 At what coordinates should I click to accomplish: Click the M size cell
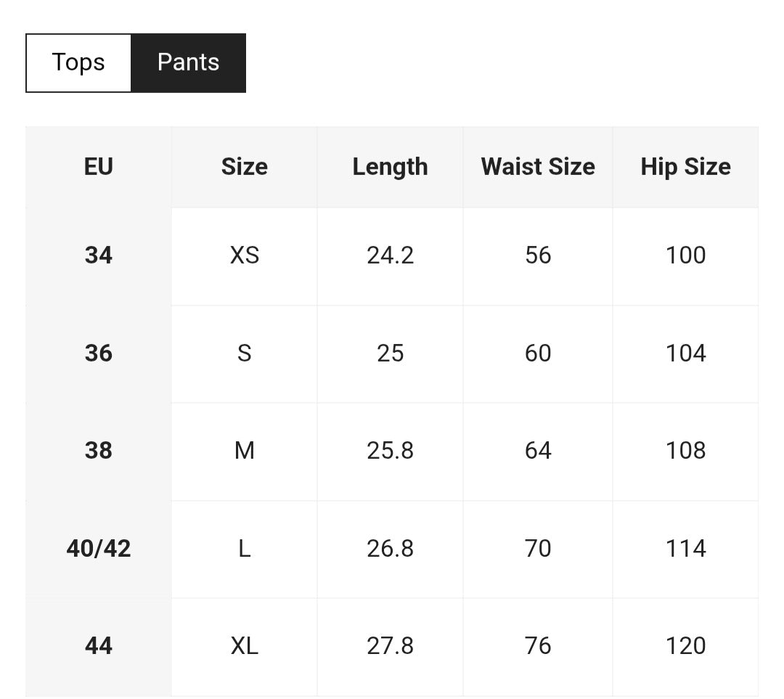click(x=244, y=451)
